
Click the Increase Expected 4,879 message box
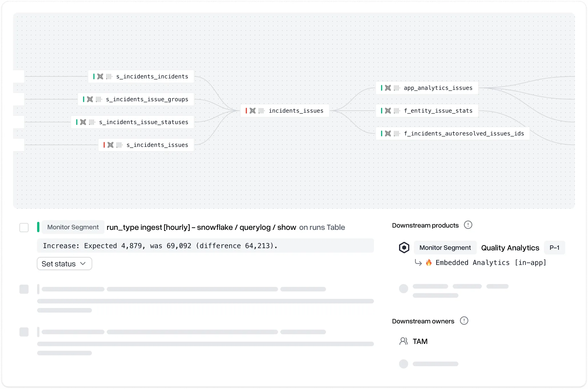(205, 246)
